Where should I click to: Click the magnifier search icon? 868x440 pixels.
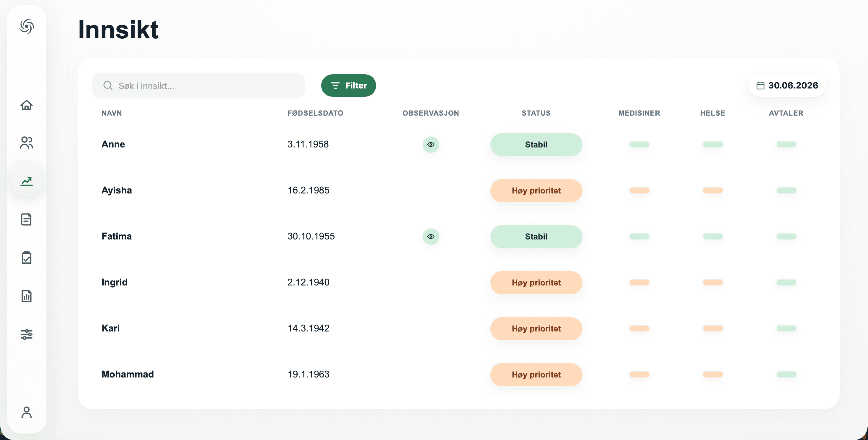point(108,86)
